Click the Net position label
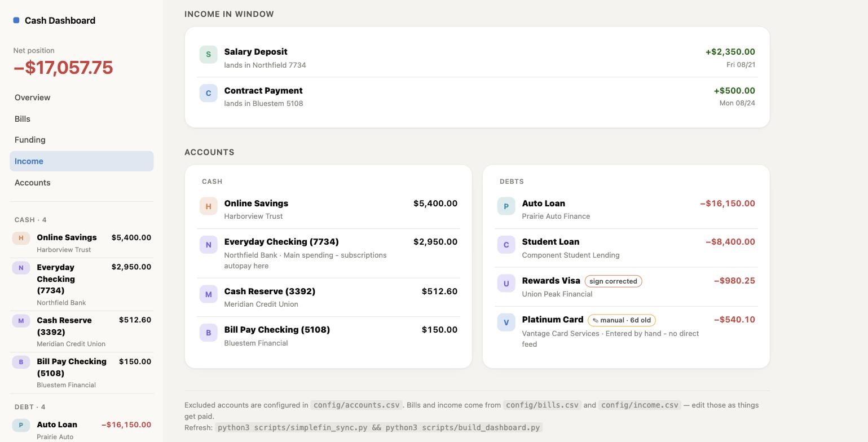Image resolution: width=868 pixels, height=442 pixels. [34, 51]
